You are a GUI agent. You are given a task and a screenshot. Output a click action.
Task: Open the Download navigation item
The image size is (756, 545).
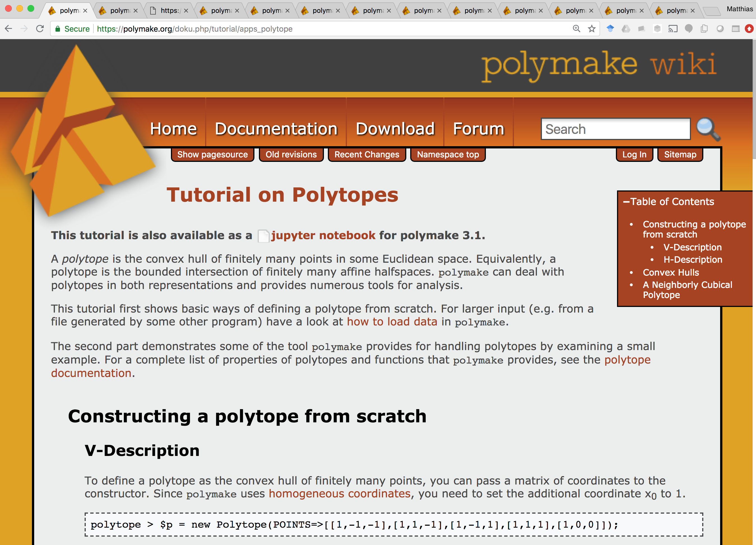click(395, 129)
